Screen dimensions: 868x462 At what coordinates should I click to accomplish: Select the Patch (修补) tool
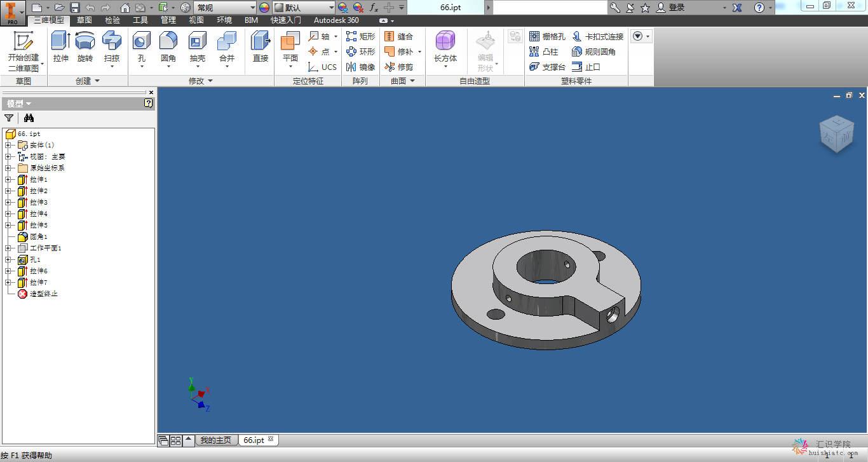pos(400,51)
